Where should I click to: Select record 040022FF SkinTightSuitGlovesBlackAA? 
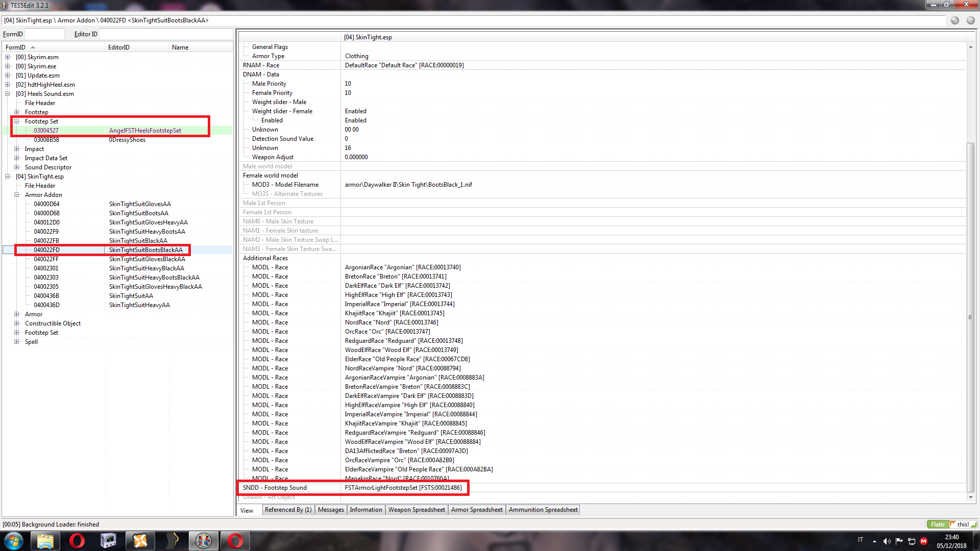[117, 259]
